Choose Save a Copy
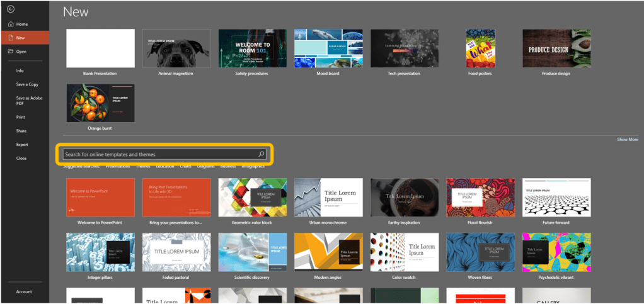 coord(27,84)
